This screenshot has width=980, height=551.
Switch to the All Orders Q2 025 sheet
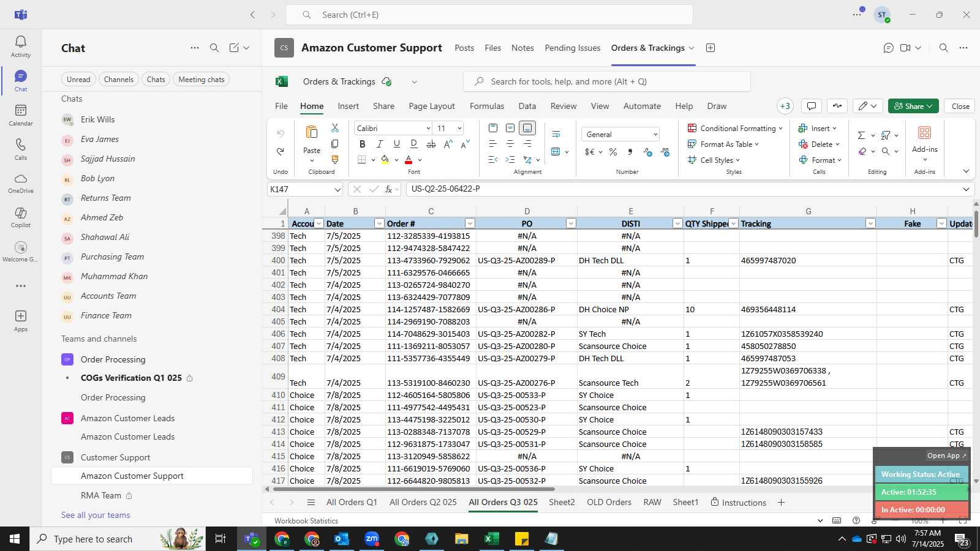pyautogui.click(x=423, y=502)
